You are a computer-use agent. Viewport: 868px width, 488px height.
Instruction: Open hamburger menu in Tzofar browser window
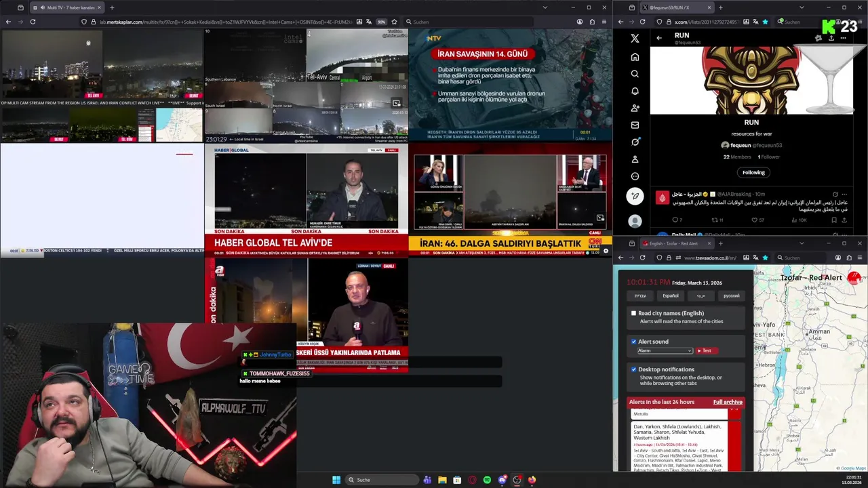(860, 258)
